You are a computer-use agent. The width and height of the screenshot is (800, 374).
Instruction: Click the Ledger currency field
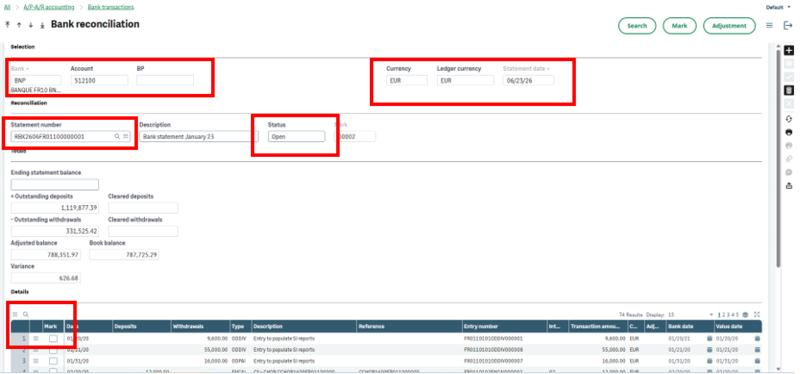click(465, 80)
